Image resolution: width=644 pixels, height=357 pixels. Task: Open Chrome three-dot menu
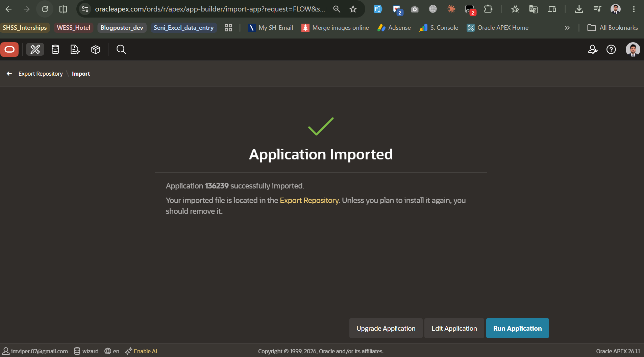point(634,9)
